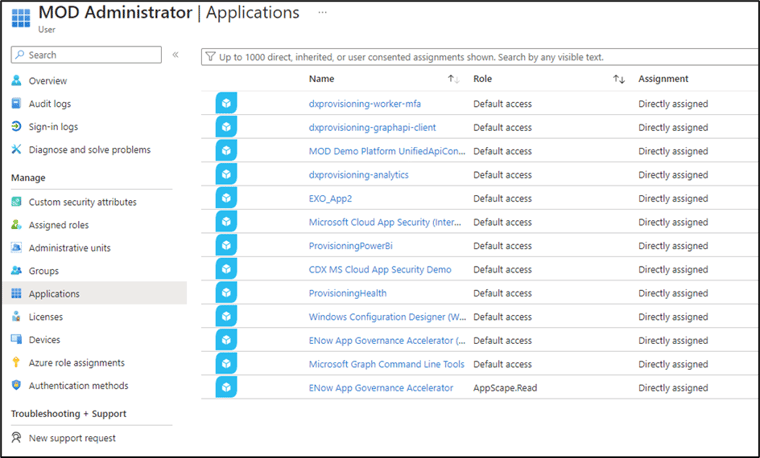Click the Sign-in logs arrow icon

pos(16,126)
